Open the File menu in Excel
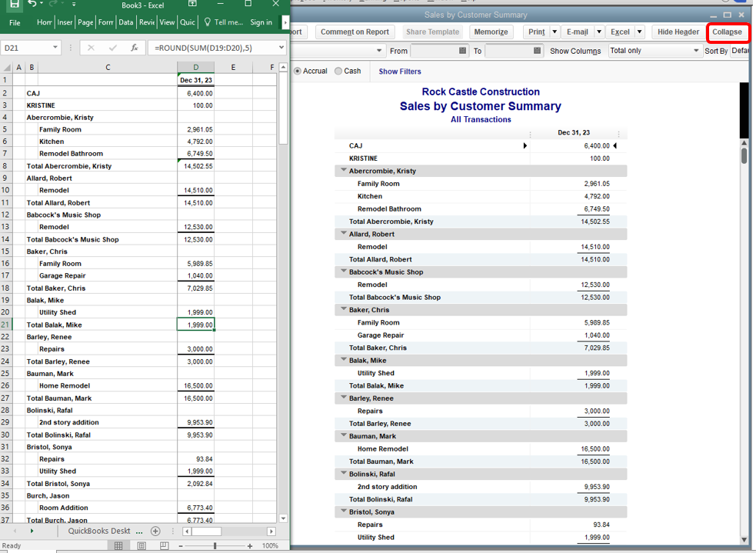The image size is (756, 553). pos(15,22)
